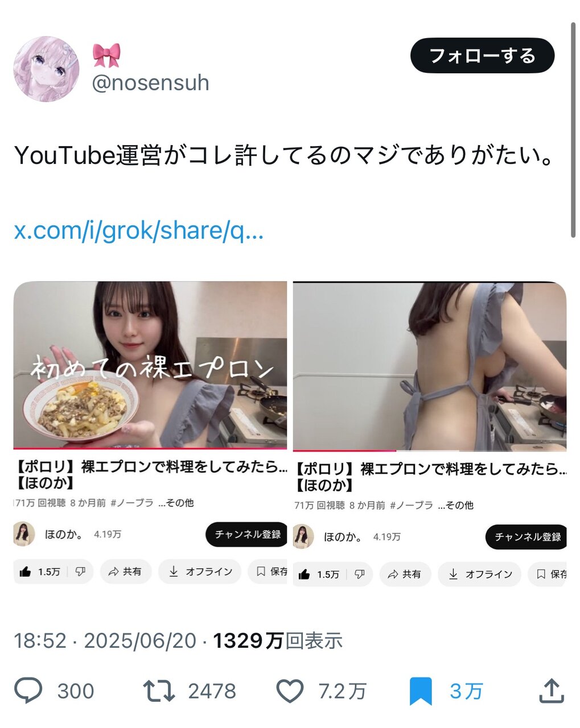Like the post with heart icon
Screen dimensions: 580x728
click(290, 691)
